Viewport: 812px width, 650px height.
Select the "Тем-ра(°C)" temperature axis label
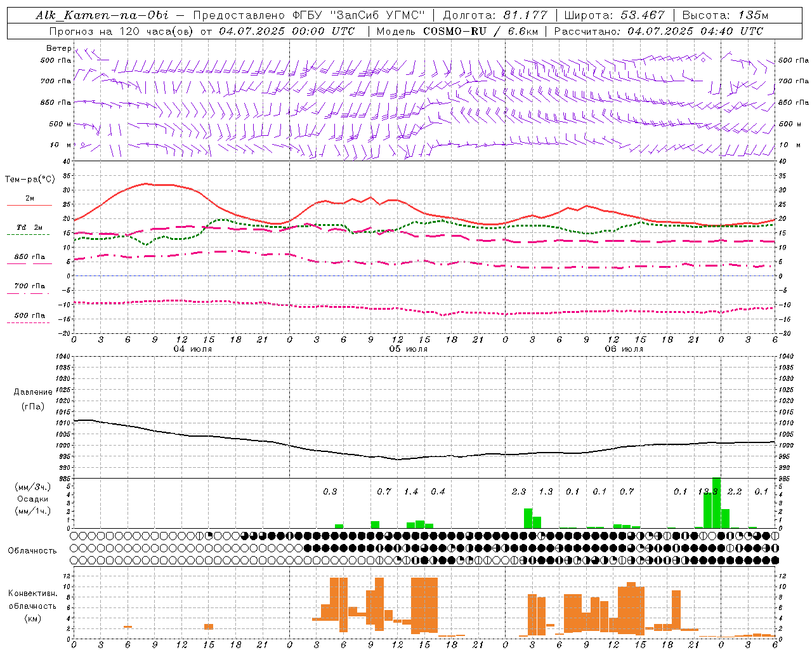coord(30,180)
